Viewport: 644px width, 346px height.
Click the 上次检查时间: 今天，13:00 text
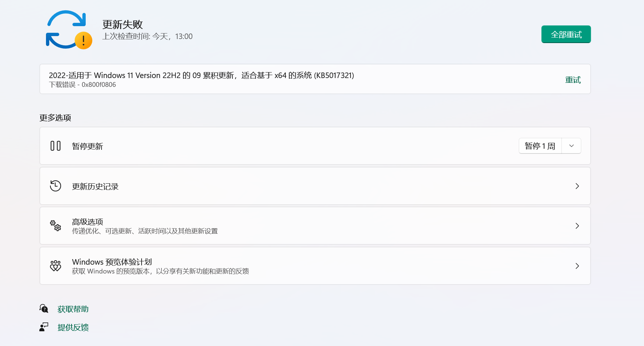coord(147,36)
